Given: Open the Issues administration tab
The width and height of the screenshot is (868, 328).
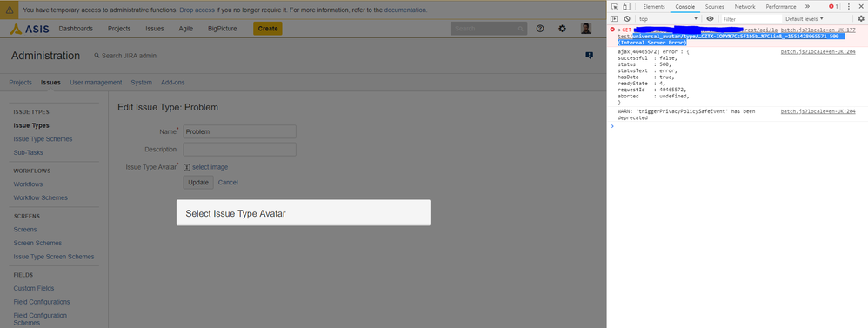Looking at the screenshot, I should coord(50,83).
